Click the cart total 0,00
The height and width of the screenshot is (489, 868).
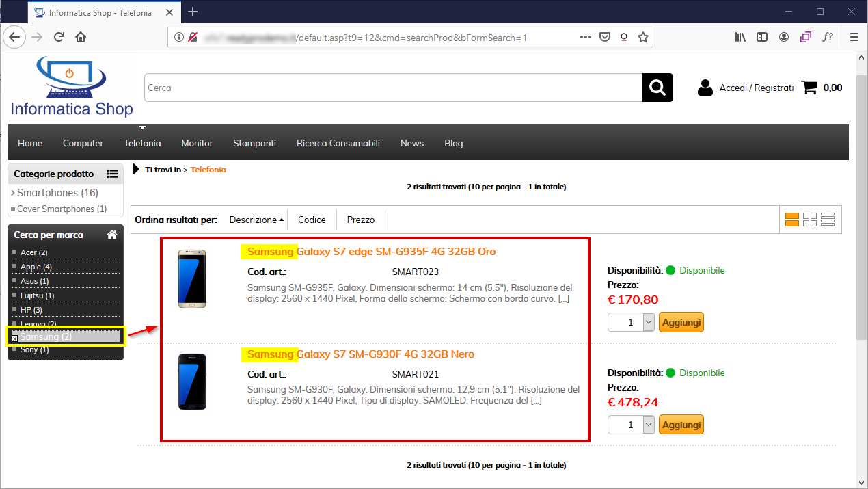(x=832, y=88)
